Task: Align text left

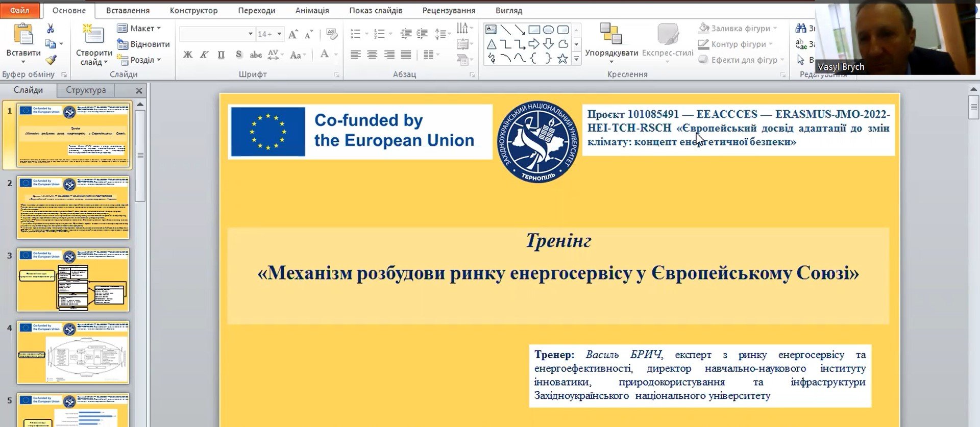Action: tap(356, 55)
